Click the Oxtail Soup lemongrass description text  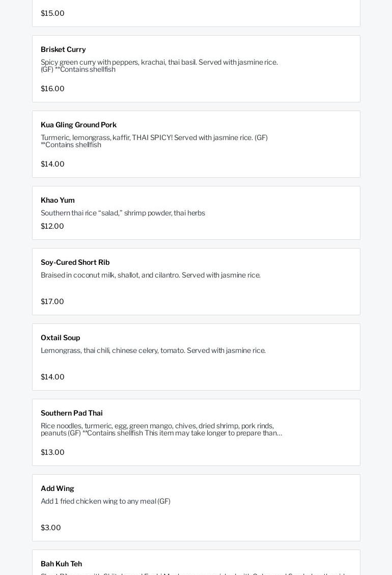153,350
